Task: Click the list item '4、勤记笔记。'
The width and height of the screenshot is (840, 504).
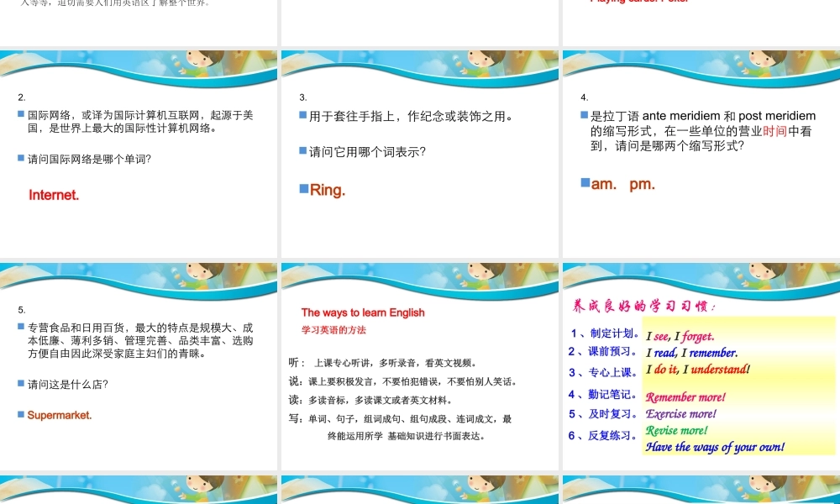Action: coord(603,394)
